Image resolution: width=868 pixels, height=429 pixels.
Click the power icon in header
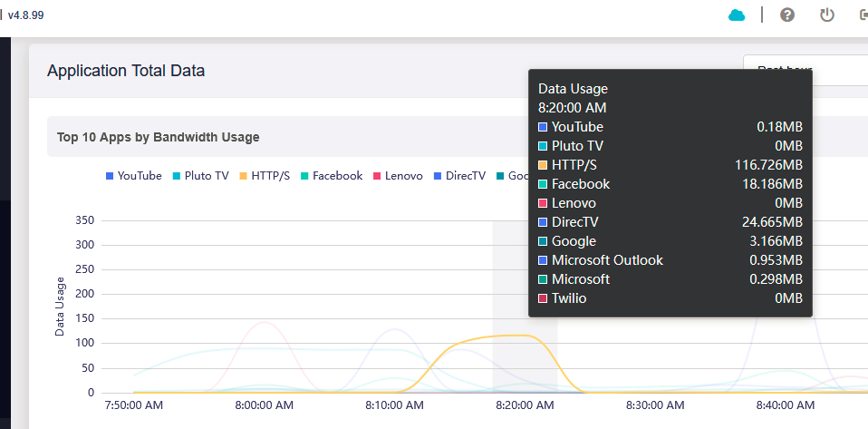[x=826, y=15]
